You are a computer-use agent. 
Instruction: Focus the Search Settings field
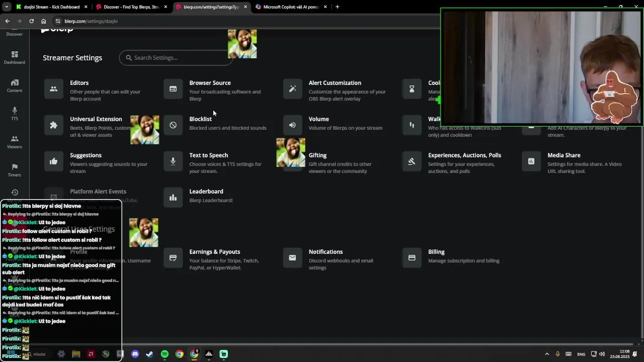point(176,58)
